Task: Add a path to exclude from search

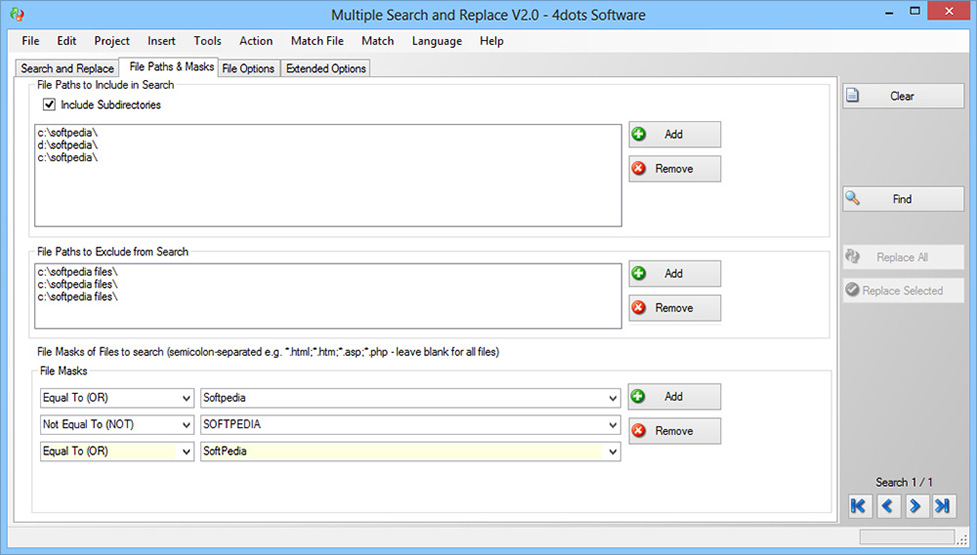Action: tap(675, 273)
